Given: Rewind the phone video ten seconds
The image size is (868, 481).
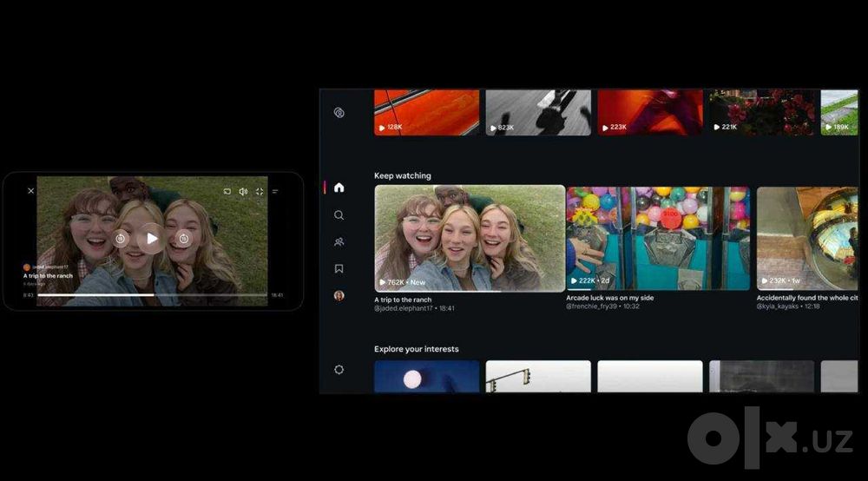Looking at the screenshot, I should coord(120,239).
